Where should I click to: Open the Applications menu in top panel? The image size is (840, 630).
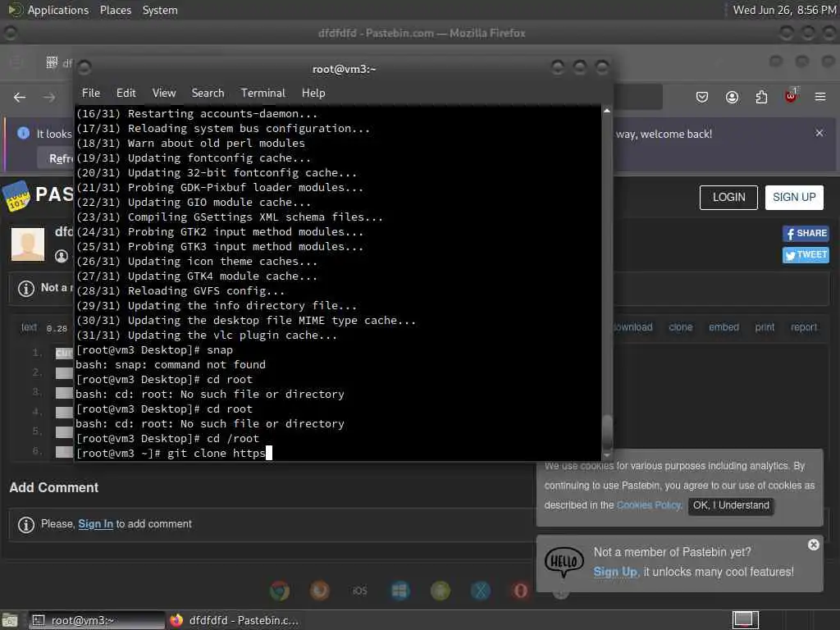pos(58,10)
